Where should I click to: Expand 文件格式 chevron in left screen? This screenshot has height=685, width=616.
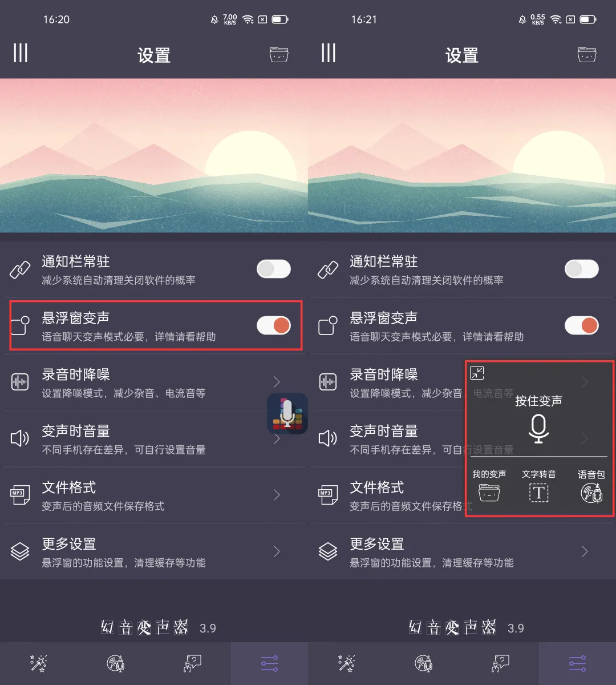click(277, 495)
